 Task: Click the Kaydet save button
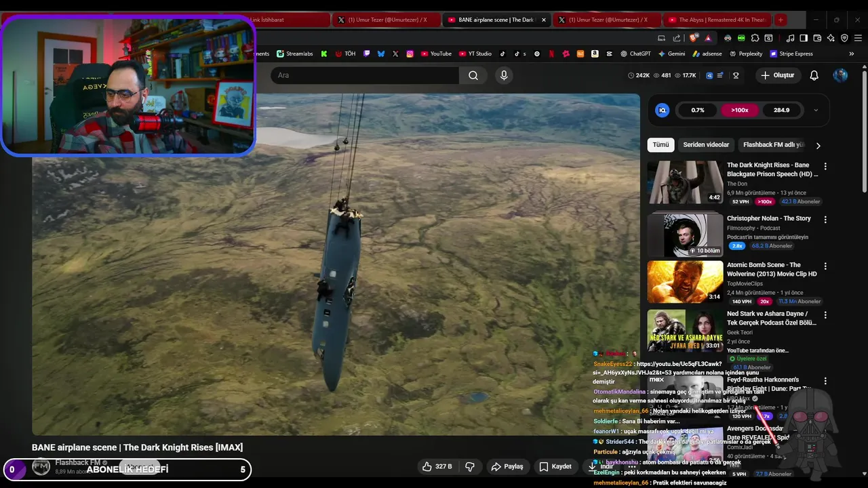point(555,466)
